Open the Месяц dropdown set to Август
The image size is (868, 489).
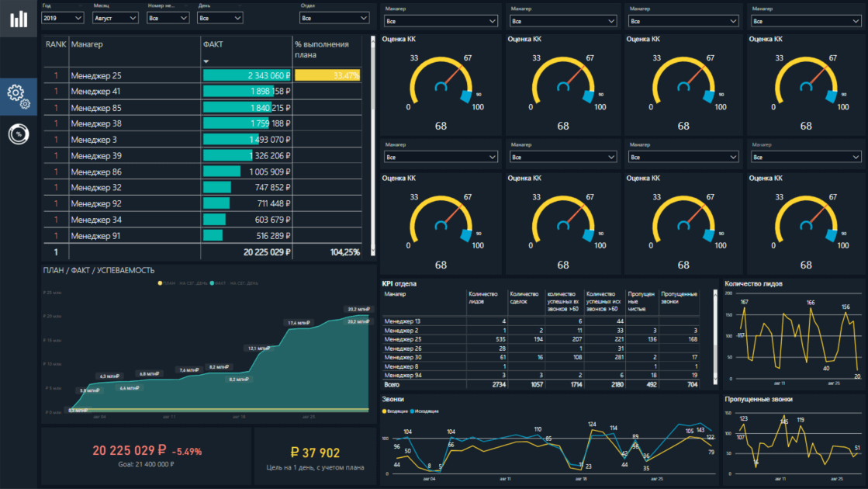click(x=116, y=17)
